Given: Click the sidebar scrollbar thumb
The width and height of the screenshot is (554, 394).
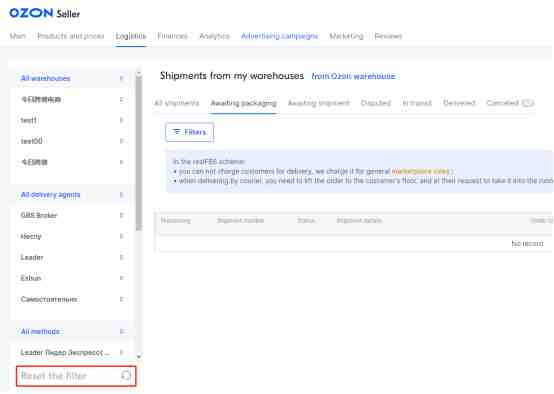Looking at the screenshot, I should pos(138,154).
